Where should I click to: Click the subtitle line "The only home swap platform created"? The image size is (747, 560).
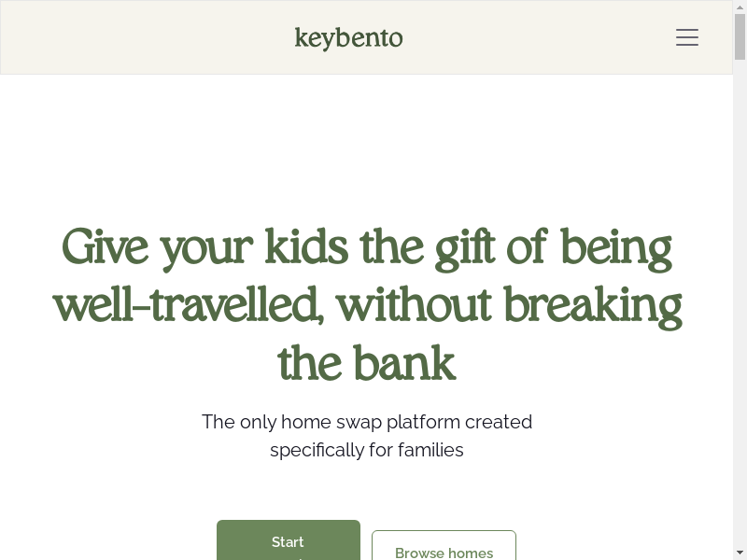(x=366, y=422)
